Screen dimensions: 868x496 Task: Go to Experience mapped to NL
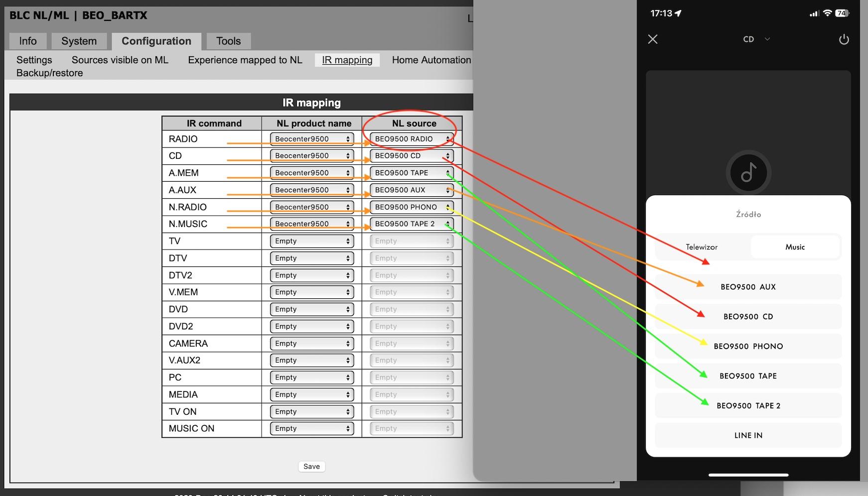click(245, 60)
